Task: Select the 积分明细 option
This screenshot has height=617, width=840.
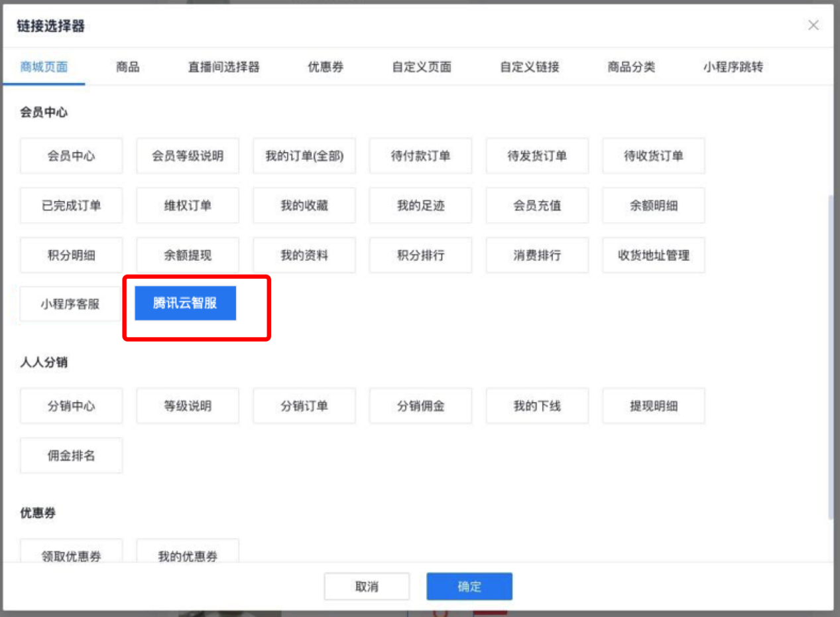Action: 71,255
